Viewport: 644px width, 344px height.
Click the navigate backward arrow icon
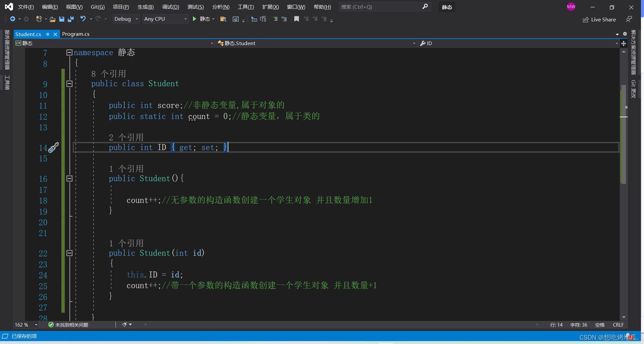pos(13,19)
